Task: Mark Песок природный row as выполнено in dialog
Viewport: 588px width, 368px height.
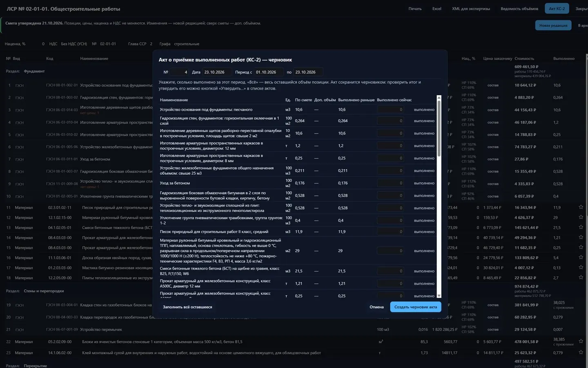Action: (x=424, y=232)
